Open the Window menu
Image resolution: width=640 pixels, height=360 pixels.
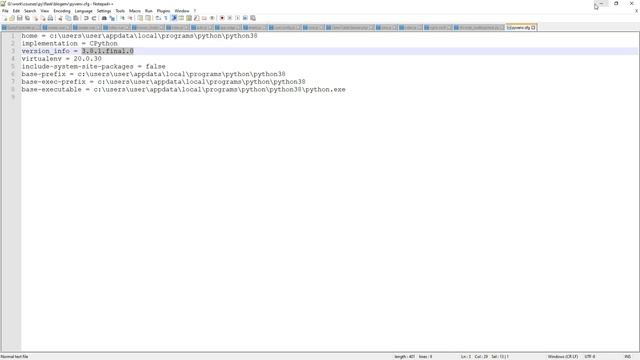click(x=182, y=11)
